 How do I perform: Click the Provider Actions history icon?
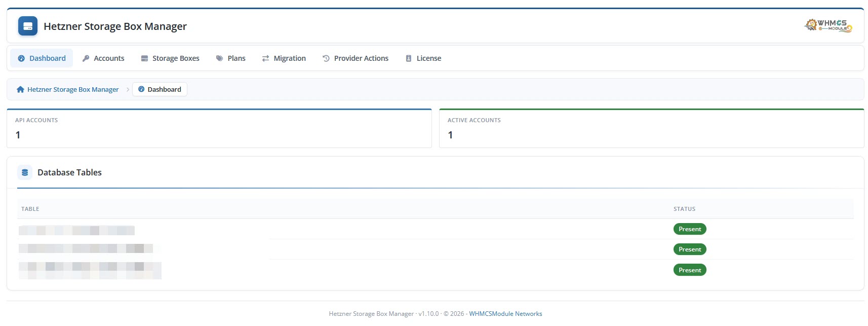326,58
